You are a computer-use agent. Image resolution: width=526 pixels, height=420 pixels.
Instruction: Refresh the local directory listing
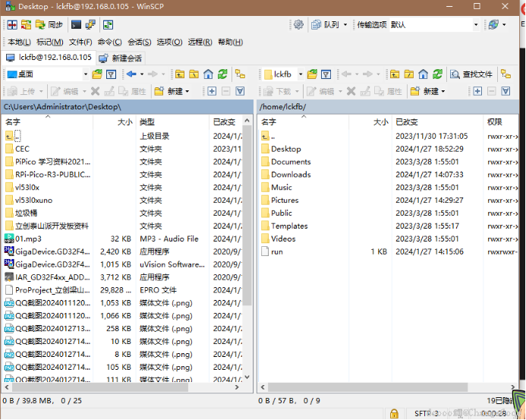point(222,74)
